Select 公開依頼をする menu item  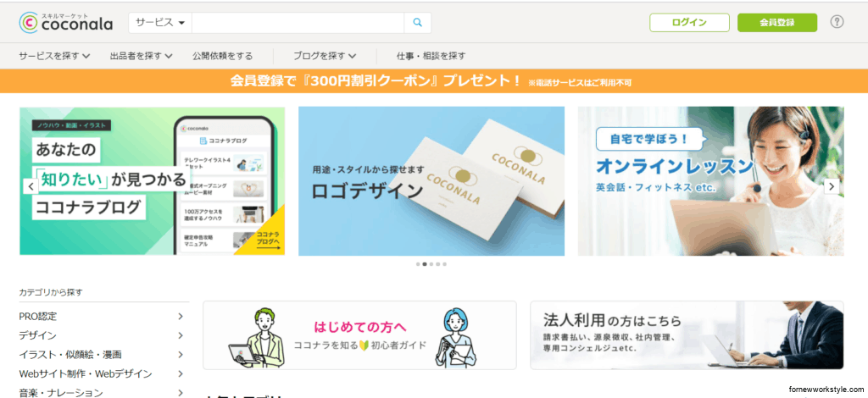coord(223,56)
